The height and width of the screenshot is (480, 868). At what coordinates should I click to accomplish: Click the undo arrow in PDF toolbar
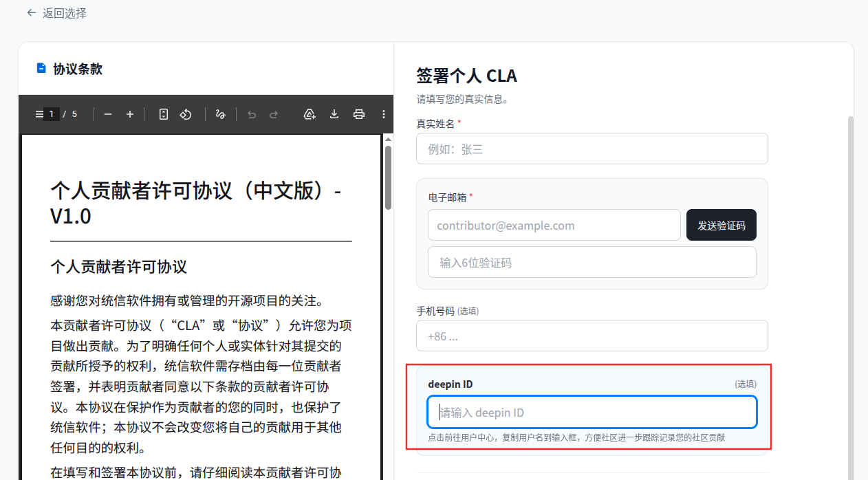[x=252, y=114]
